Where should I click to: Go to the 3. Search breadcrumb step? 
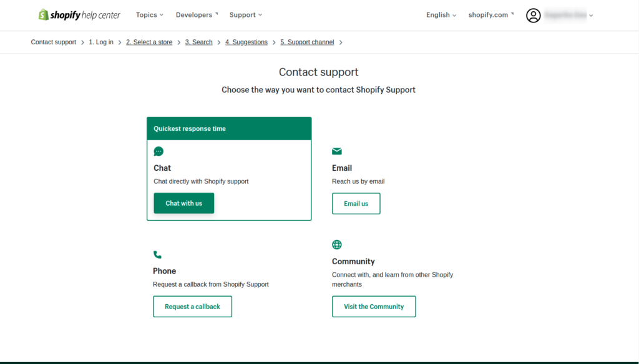tap(198, 42)
